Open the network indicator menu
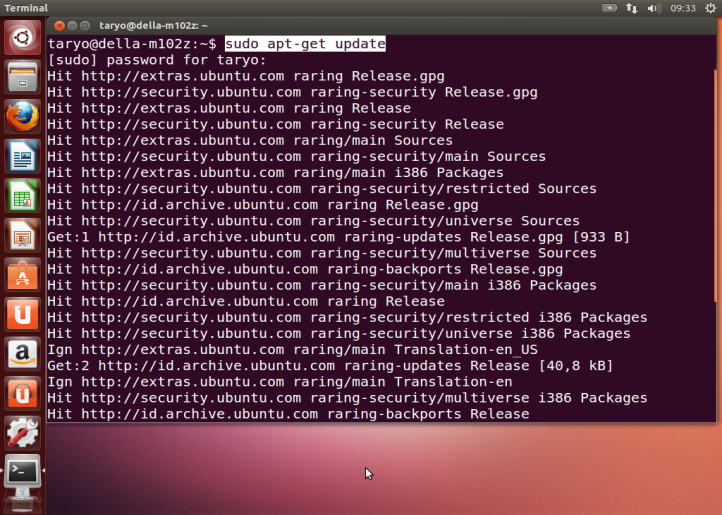Screen dimensions: 722x515 click(x=631, y=8)
